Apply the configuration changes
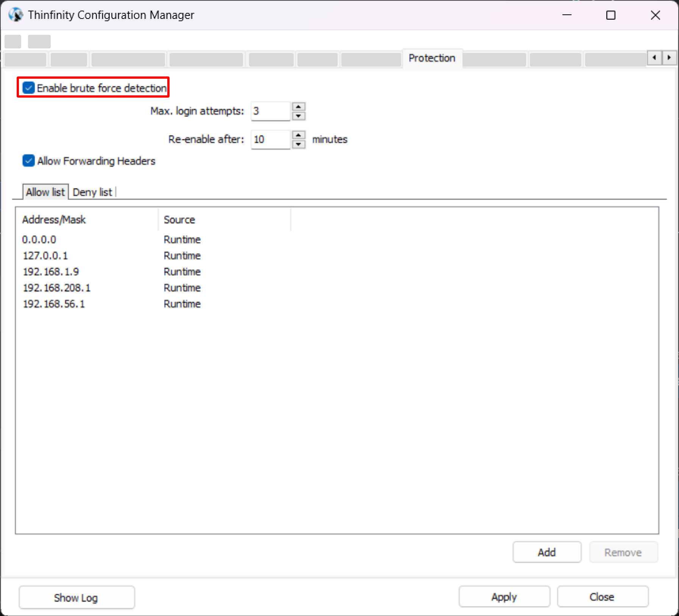Screen dimensions: 679x616 tap(504, 597)
